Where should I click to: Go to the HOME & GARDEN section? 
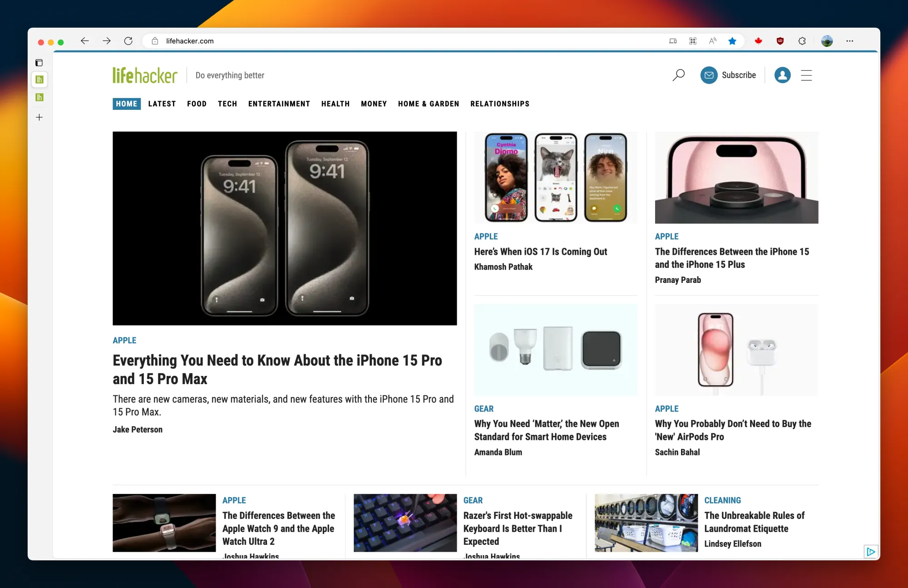tap(428, 104)
